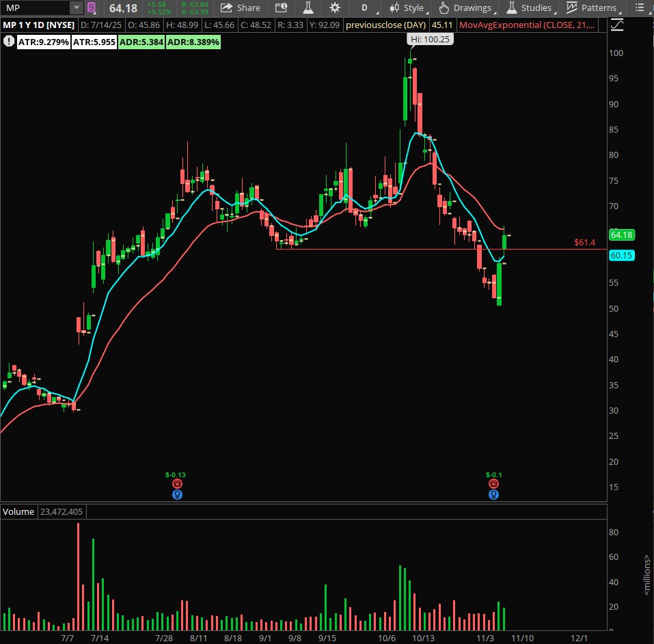Click the Hi: 100.25 callout label

430,39
